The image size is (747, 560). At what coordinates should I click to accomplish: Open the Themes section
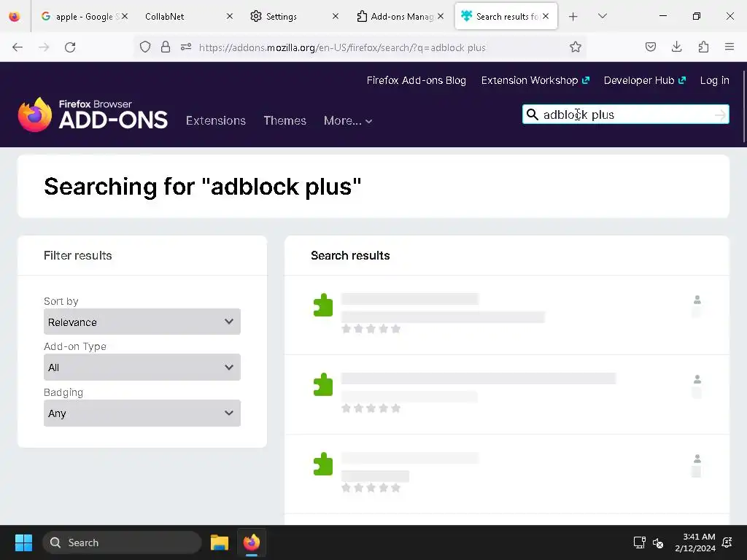click(x=285, y=121)
